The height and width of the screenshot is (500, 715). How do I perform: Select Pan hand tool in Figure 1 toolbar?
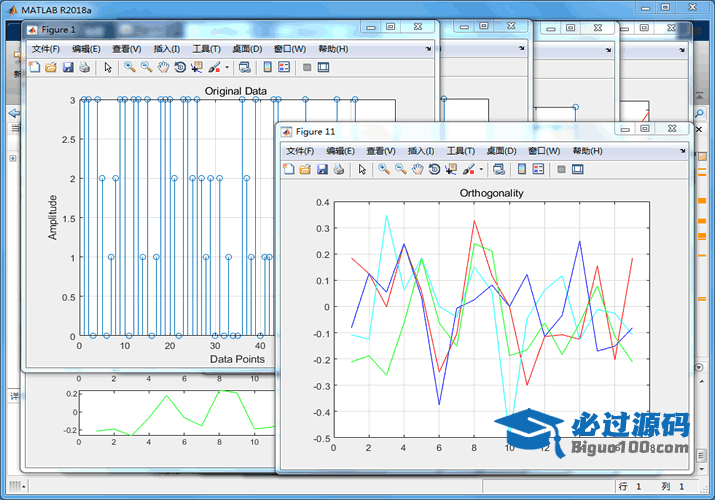(x=163, y=67)
